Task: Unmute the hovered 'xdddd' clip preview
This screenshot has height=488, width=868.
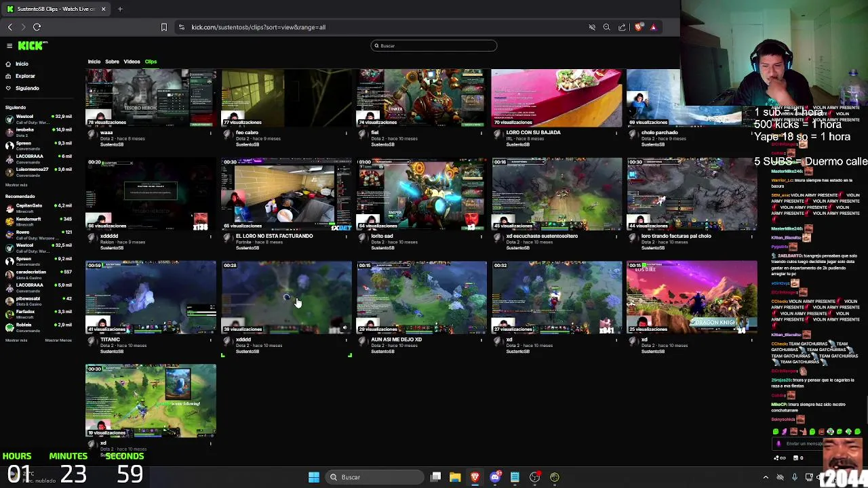Action: pyautogui.click(x=344, y=328)
